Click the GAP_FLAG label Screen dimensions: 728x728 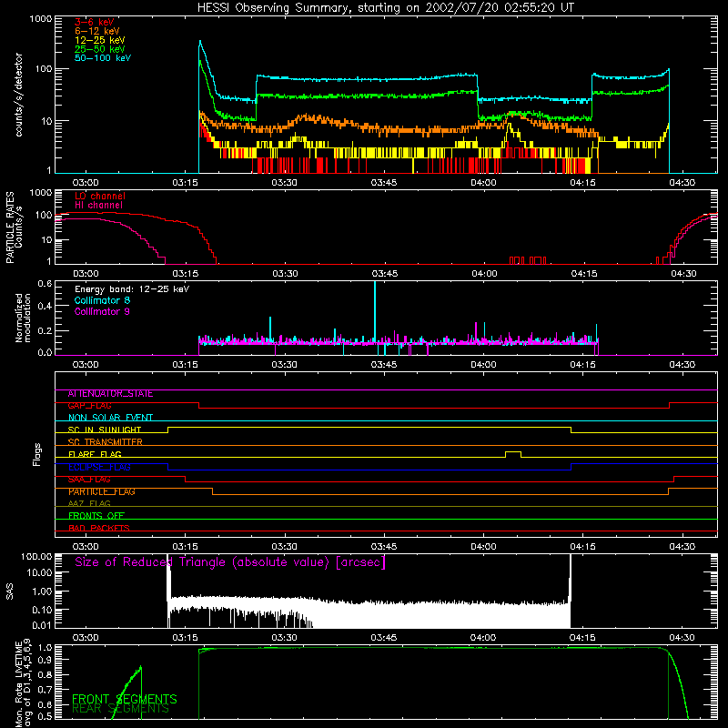point(89,405)
